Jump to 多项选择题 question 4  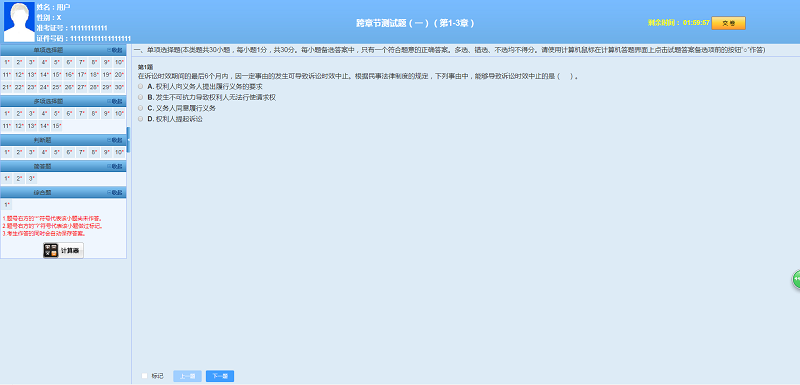coord(44,113)
